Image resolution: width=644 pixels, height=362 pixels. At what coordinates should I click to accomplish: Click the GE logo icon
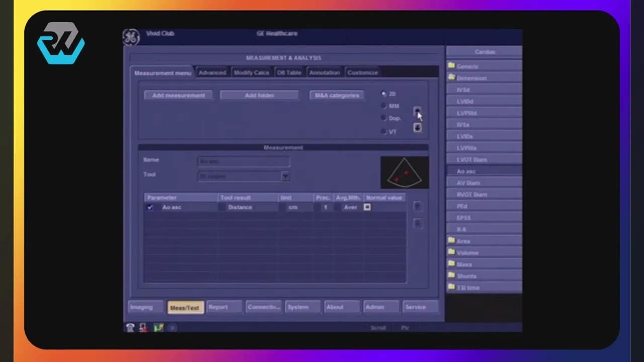tap(131, 37)
